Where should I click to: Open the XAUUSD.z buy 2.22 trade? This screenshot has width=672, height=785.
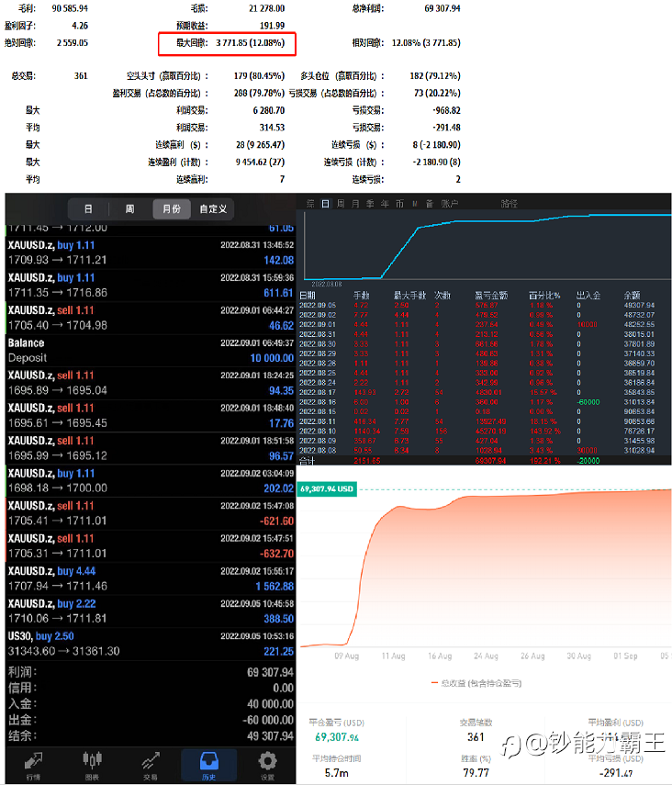[151, 611]
